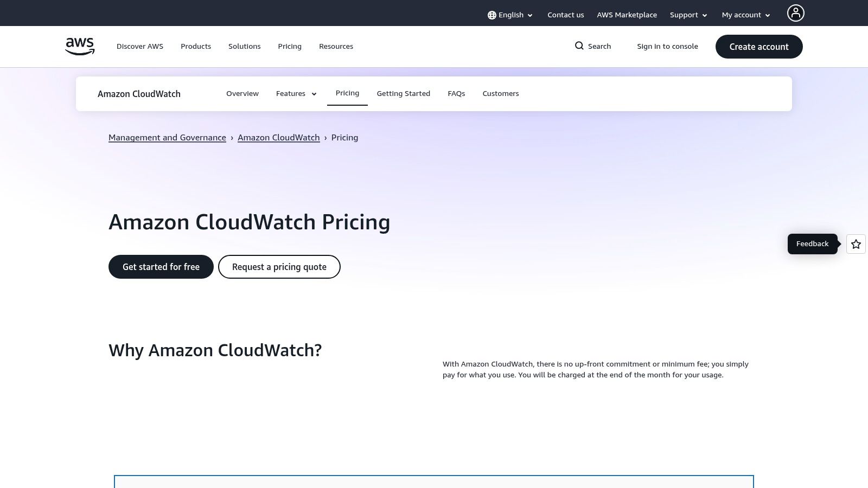Open the Products menu
This screenshot has width=868, height=488.
pyautogui.click(x=196, y=46)
